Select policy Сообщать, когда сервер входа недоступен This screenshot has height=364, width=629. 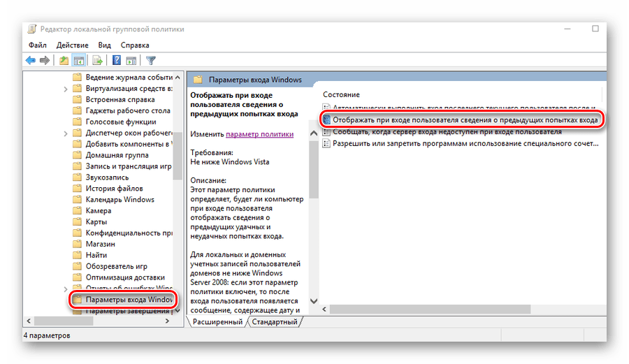(442, 132)
